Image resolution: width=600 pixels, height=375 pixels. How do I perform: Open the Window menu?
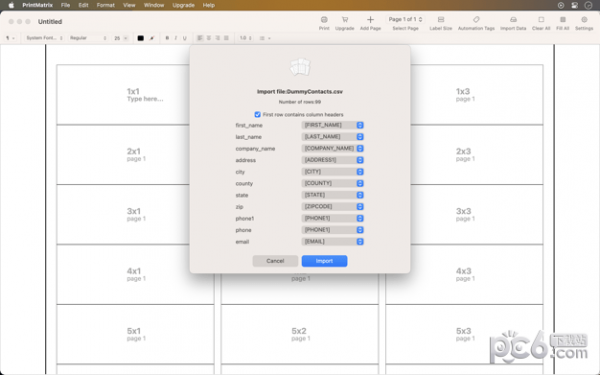[154, 5]
